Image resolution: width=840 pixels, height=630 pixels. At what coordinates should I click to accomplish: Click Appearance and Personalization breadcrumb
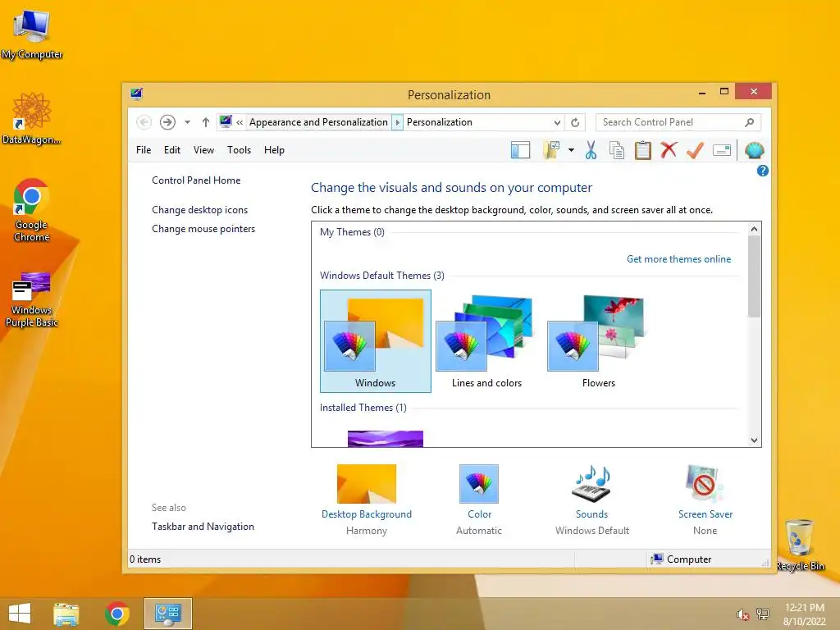pyautogui.click(x=318, y=123)
